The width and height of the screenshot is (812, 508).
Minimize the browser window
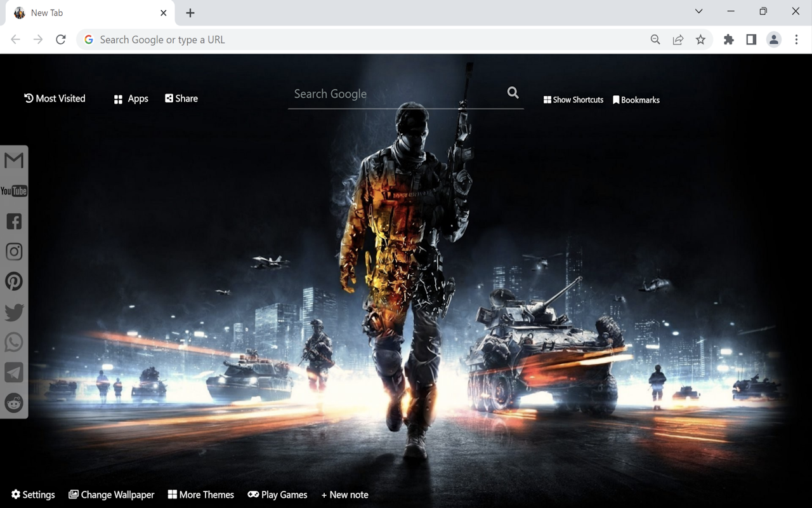click(731, 11)
